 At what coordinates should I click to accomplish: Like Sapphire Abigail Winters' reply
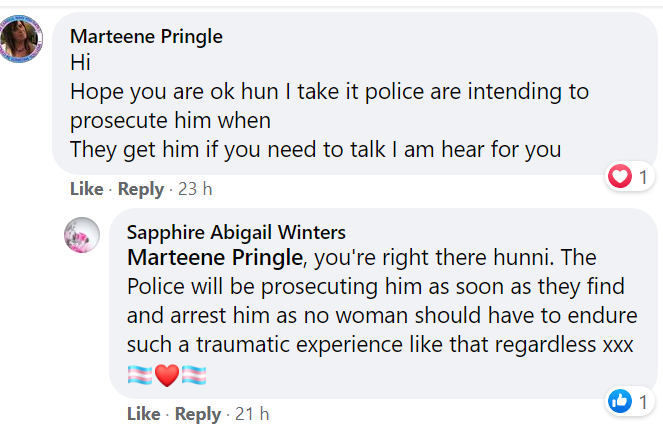tap(144, 414)
